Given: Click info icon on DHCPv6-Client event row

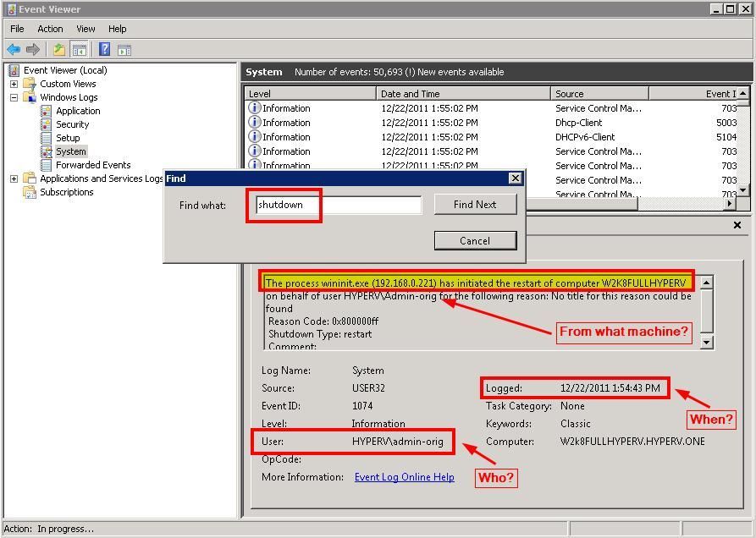Looking at the screenshot, I should coord(254,137).
